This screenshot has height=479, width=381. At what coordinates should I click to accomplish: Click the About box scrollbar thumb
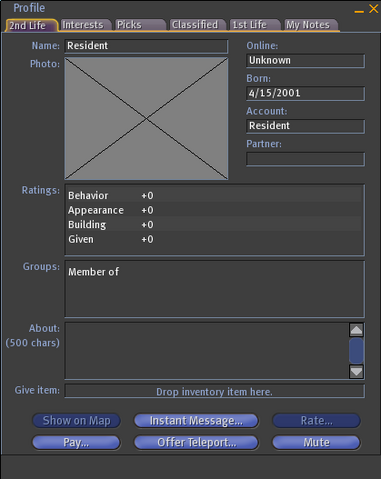356,350
